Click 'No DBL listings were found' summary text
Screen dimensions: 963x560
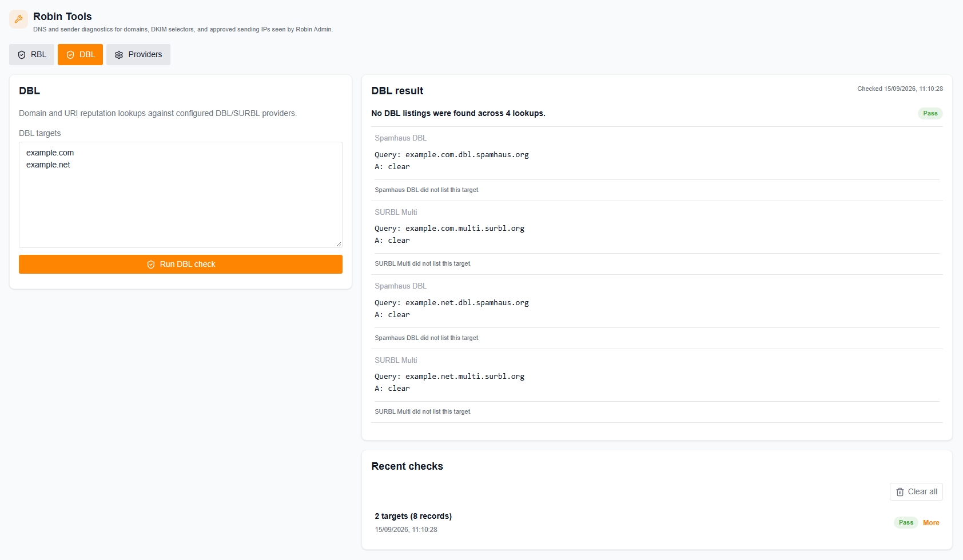click(458, 113)
